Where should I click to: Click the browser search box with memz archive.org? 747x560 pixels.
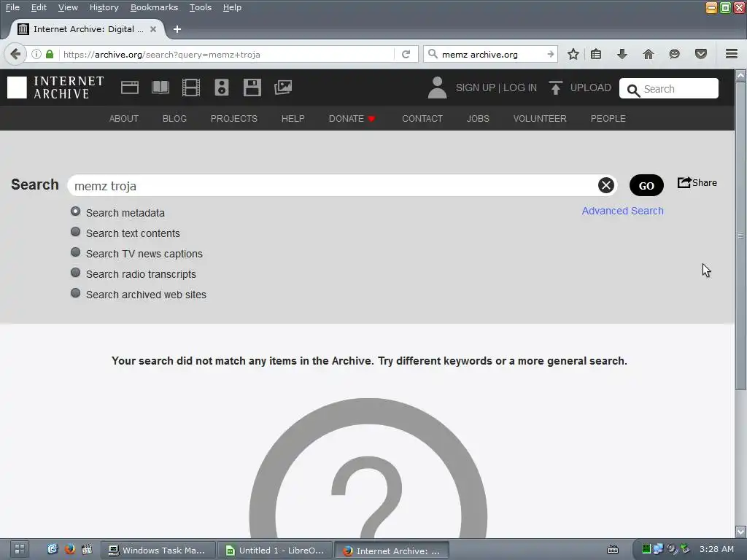491,54
